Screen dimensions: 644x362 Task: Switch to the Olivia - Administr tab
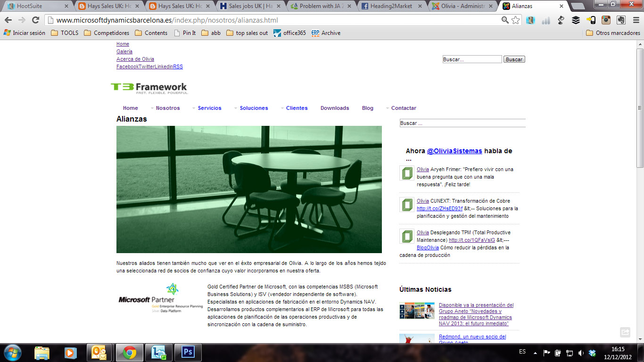coord(462,6)
